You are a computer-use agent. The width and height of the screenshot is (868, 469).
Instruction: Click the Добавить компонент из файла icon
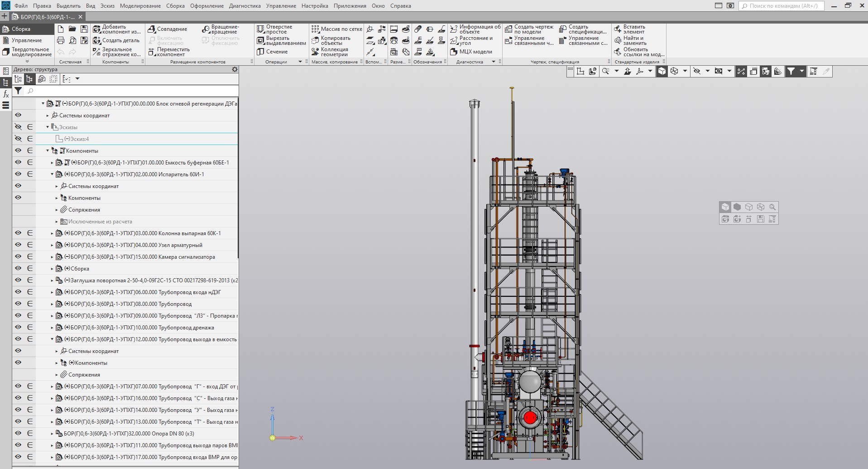coord(96,29)
